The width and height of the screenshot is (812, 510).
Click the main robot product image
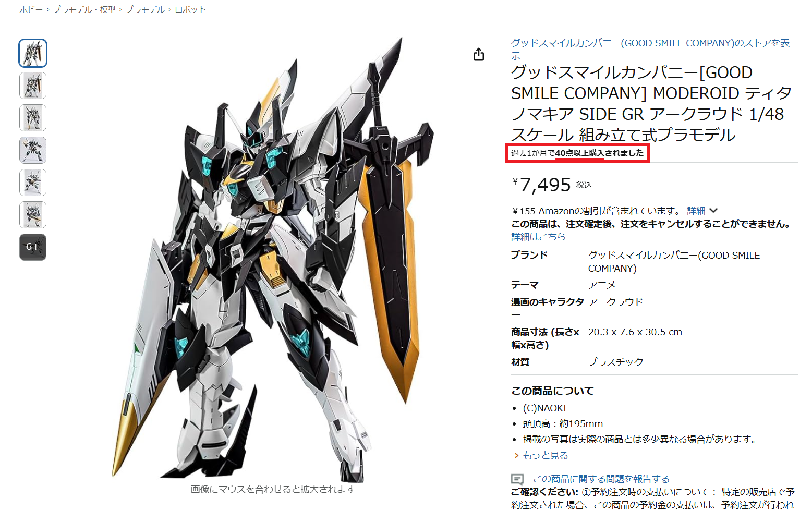point(273,258)
